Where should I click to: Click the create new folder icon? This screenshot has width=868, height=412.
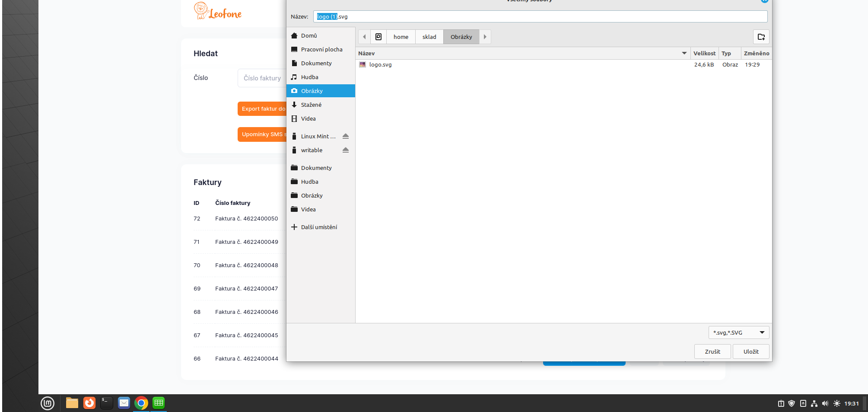coord(761,37)
